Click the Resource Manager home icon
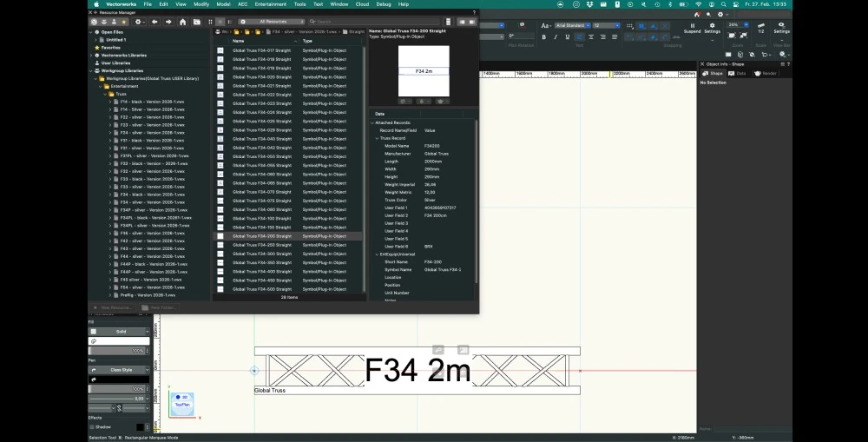 (x=183, y=22)
